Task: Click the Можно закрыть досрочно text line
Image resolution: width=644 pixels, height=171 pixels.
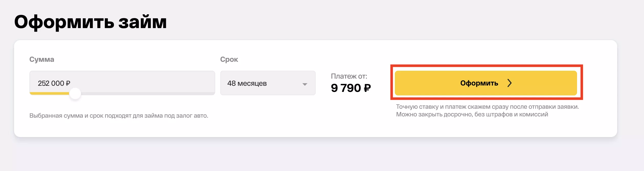Action: pos(472,114)
